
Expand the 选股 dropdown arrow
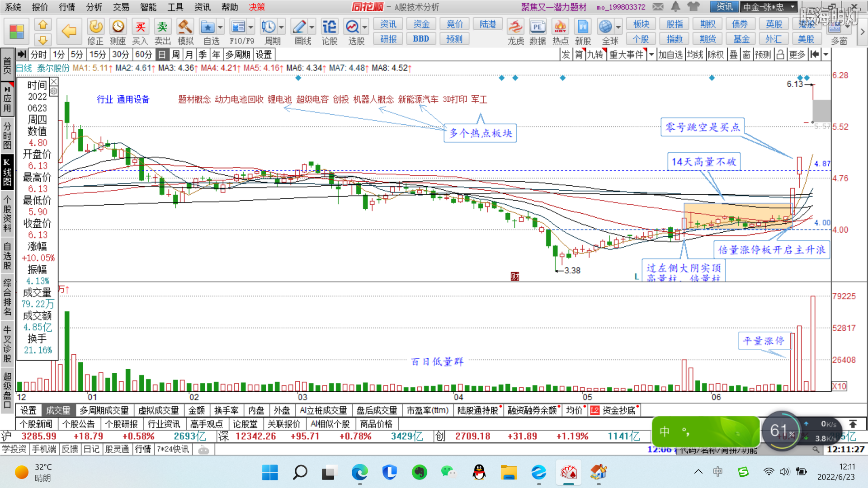coord(364,27)
